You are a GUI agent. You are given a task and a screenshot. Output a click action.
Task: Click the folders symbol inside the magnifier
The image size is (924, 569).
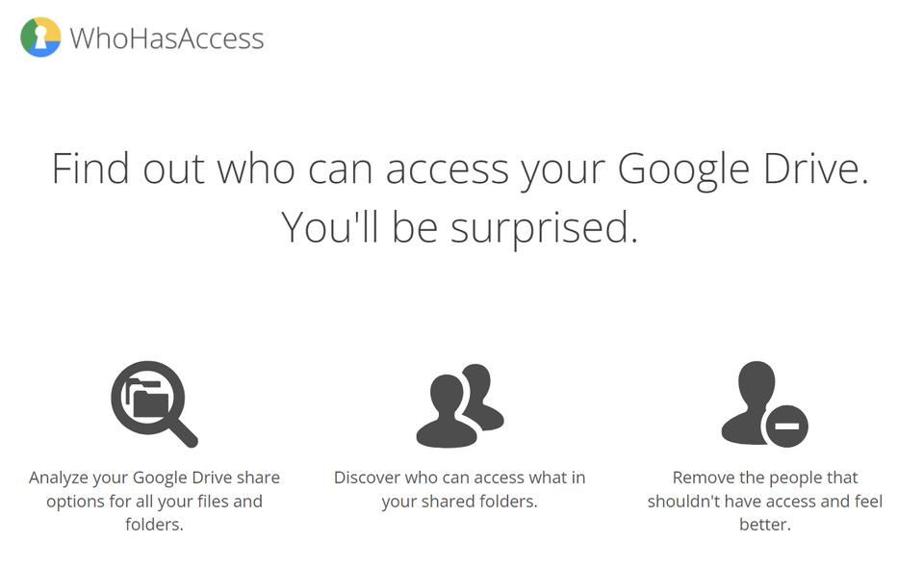[147, 400]
